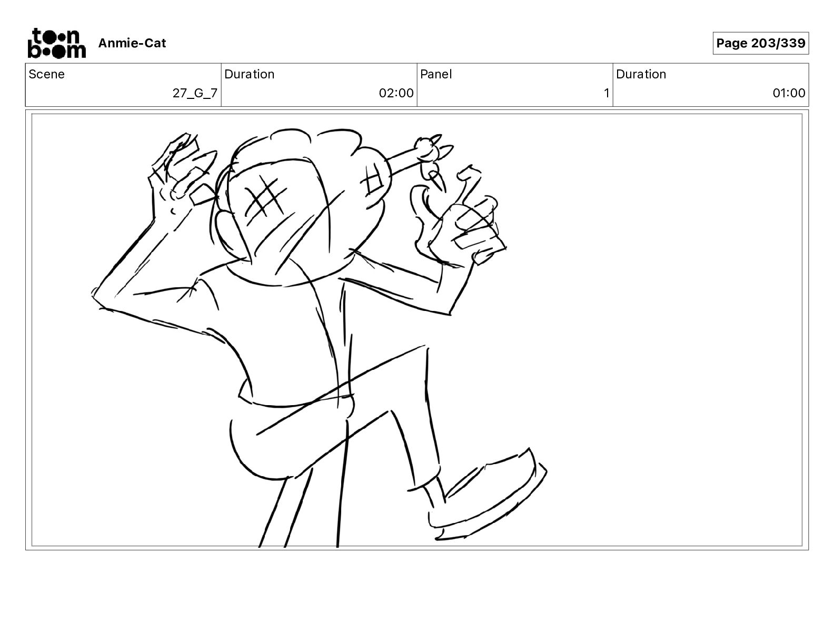Screen dimensions: 834x644
Task: Click the Toon Boom logo
Action: pos(56,43)
